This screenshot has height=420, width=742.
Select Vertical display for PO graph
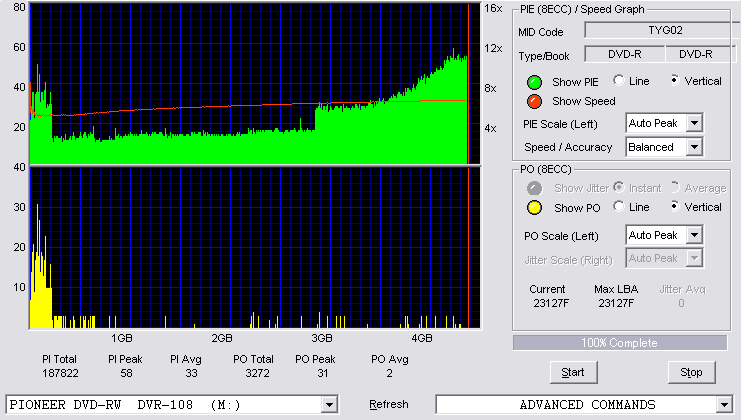pyautogui.click(x=675, y=206)
